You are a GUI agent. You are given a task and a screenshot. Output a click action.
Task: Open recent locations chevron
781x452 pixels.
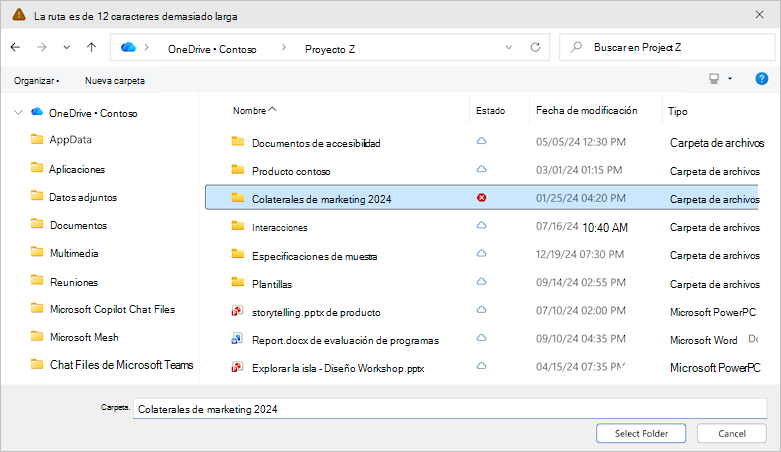pyautogui.click(x=66, y=47)
